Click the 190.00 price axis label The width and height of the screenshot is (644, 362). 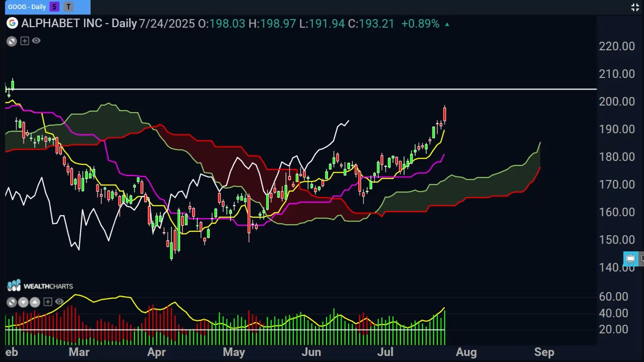click(617, 129)
